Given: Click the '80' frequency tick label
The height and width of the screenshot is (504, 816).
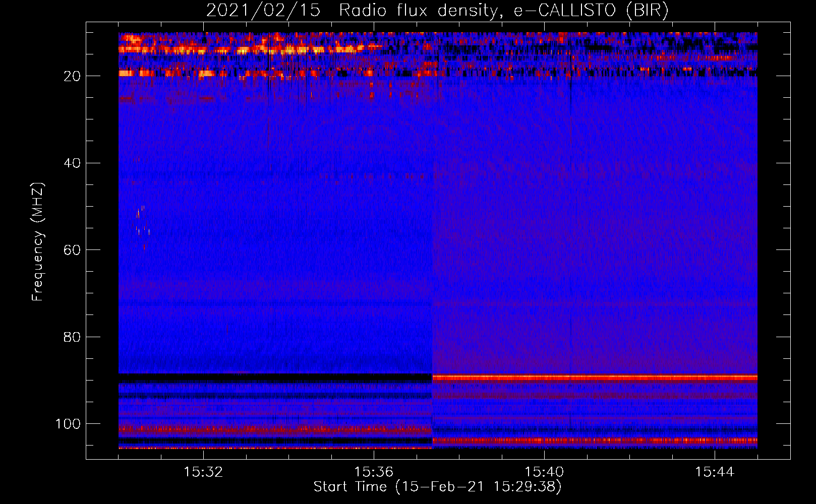Looking at the screenshot, I should pyautogui.click(x=72, y=337).
